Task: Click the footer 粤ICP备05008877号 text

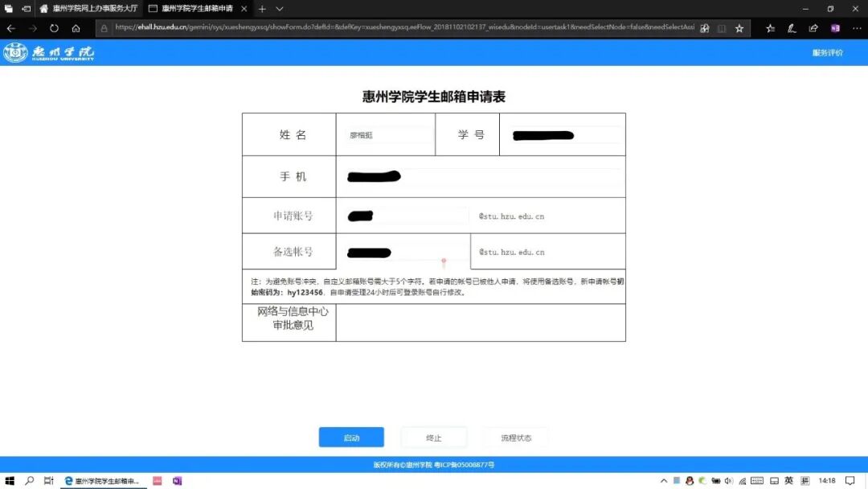Action: [464, 465]
